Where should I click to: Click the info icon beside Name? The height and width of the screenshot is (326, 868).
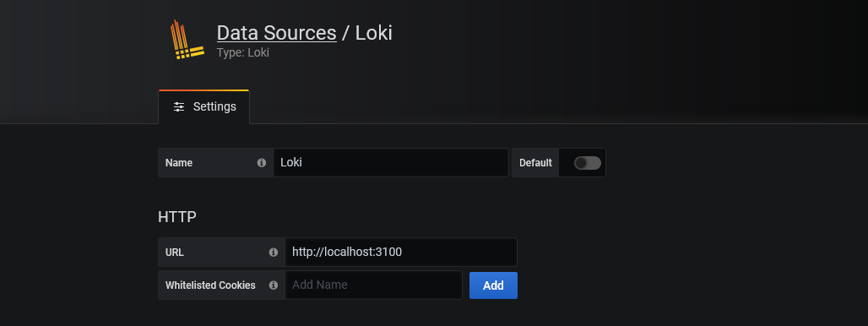(261, 163)
